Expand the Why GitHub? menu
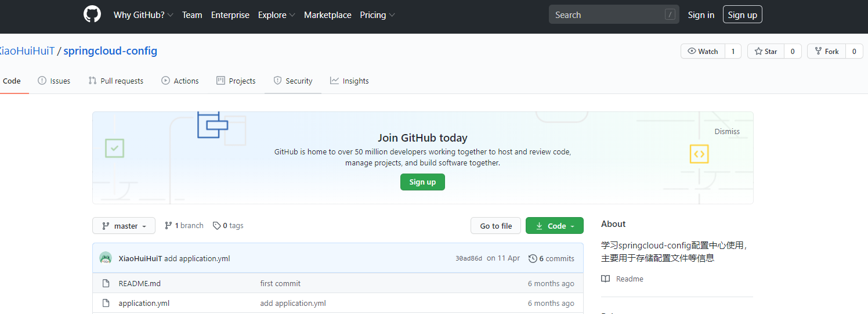Screen dimensions: 868x314 click(x=143, y=15)
